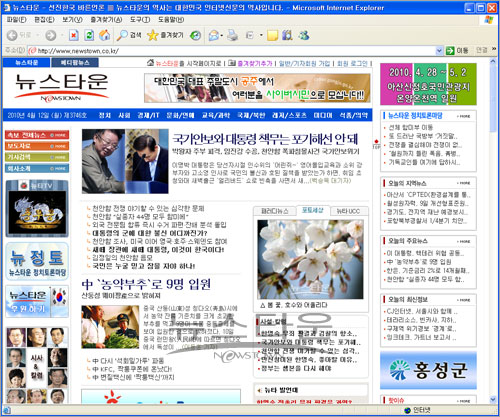Click the Research book toolbar icon
Image resolution: width=500 pixels, height=417 pixels.
287,35
